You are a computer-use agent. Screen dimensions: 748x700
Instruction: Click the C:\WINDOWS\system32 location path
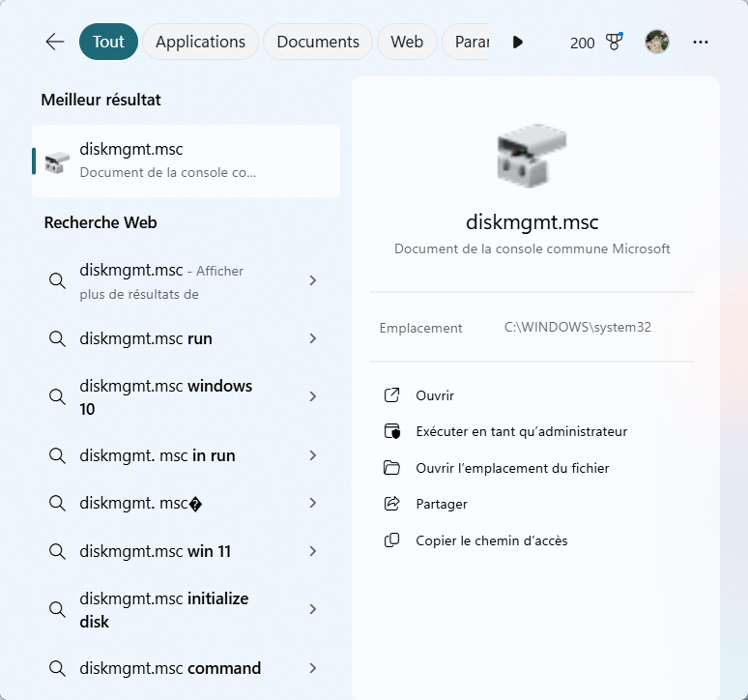coord(578,328)
